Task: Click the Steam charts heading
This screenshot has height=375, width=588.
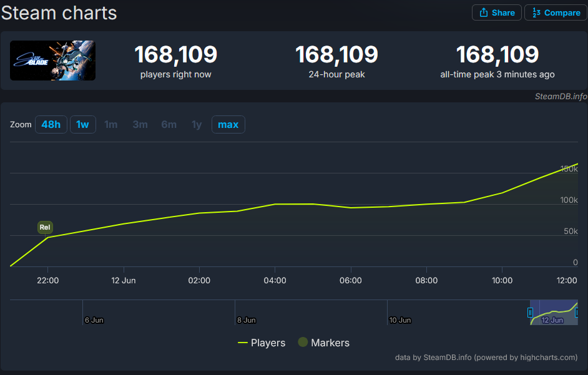Action: 59,12
